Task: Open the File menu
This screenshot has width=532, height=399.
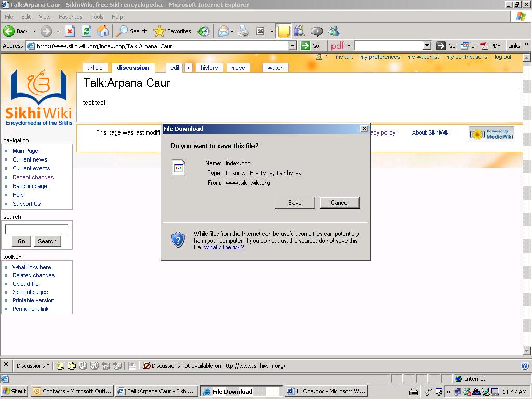Action: point(9,17)
